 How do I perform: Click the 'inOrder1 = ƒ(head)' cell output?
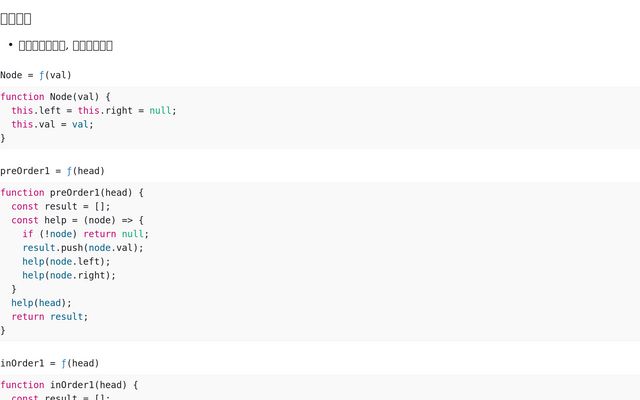pos(50,363)
